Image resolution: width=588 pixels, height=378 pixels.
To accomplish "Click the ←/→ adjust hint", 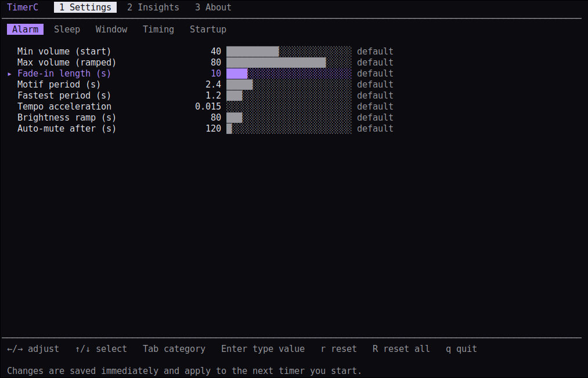I will pos(33,349).
